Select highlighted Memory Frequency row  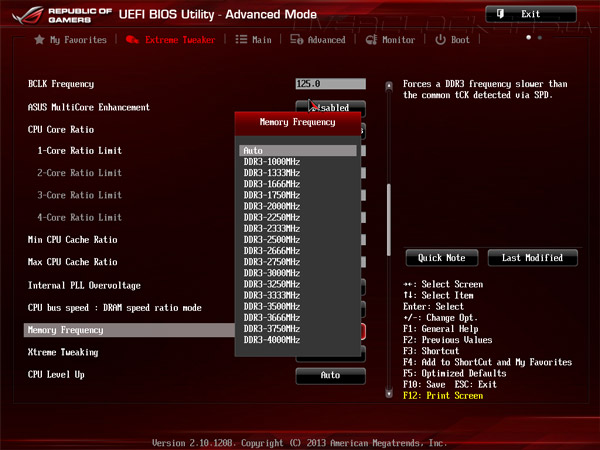click(x=129, y=330)
